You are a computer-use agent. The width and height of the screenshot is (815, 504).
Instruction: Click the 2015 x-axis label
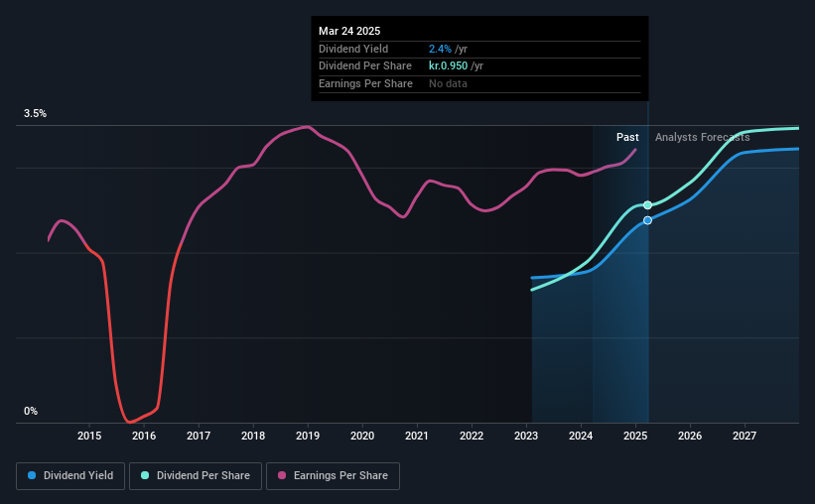pos(89,436)
